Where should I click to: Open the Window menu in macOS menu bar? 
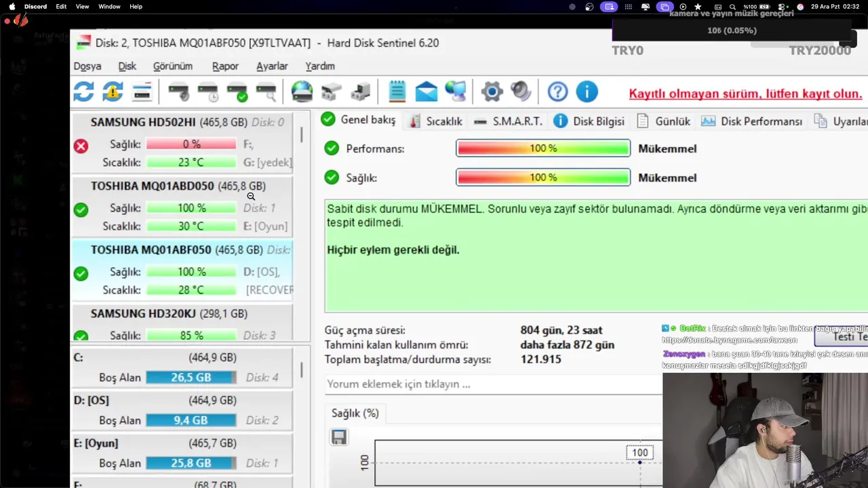coord(109,7)
